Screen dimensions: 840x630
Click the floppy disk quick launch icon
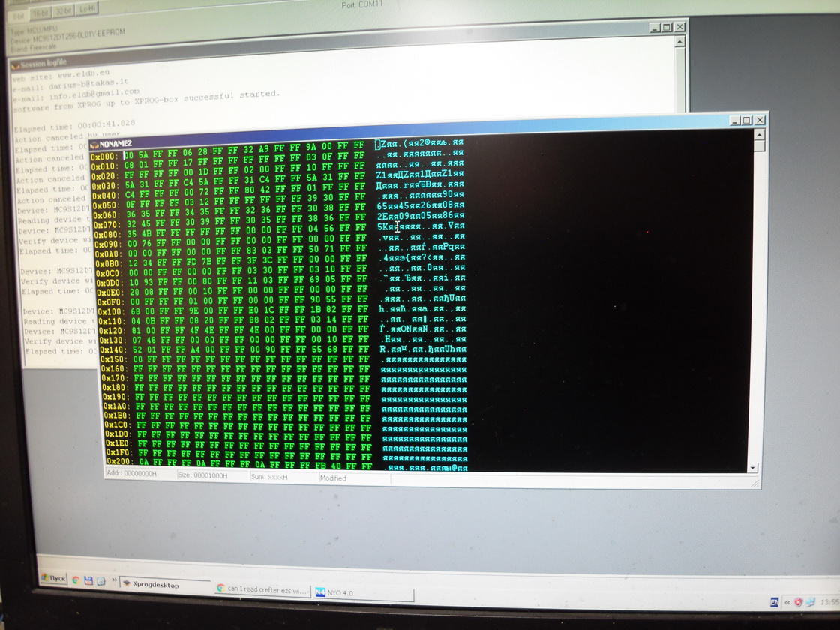point(88,580)
